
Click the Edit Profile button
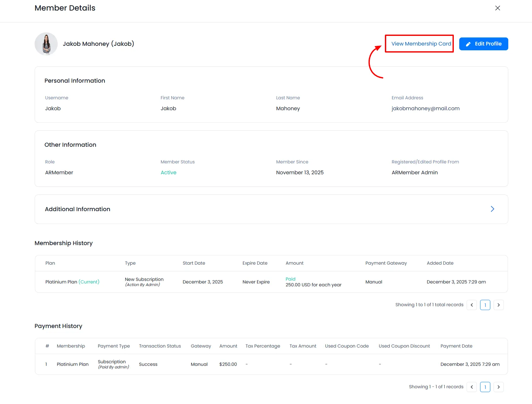(483, 44)
